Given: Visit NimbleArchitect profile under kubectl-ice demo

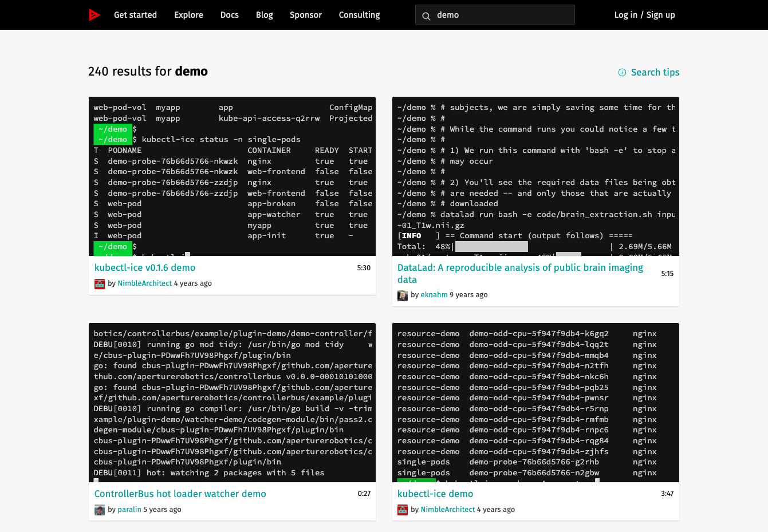Looking at the screenshot, I should pyautogui.click(x=448, y=510).
